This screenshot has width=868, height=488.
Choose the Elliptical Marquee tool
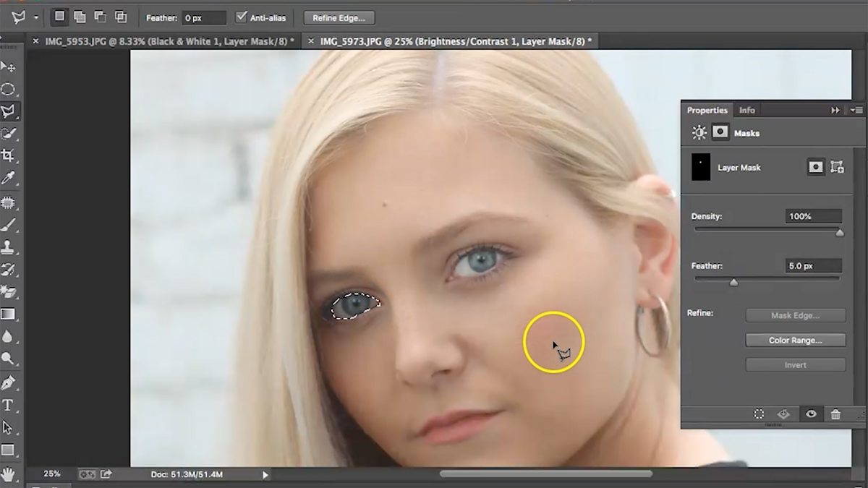9,89
